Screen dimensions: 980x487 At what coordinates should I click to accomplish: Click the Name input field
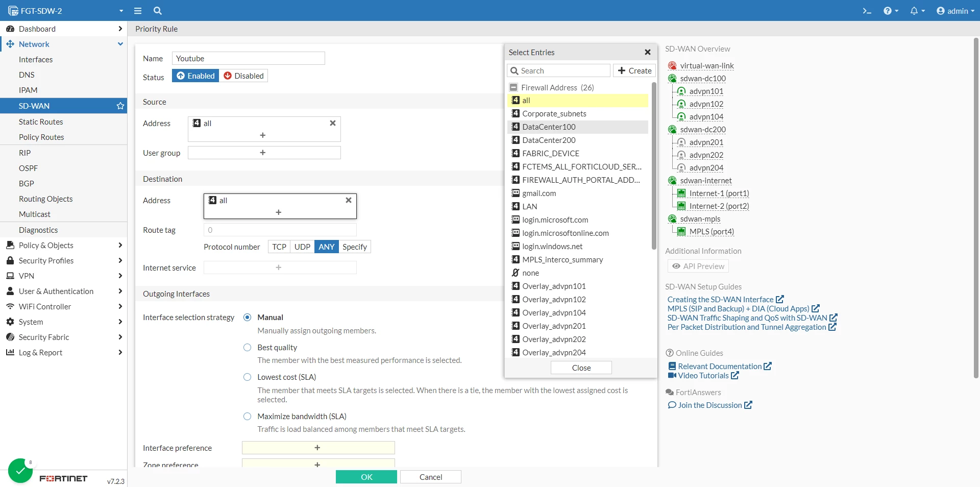tap(249, 58)
